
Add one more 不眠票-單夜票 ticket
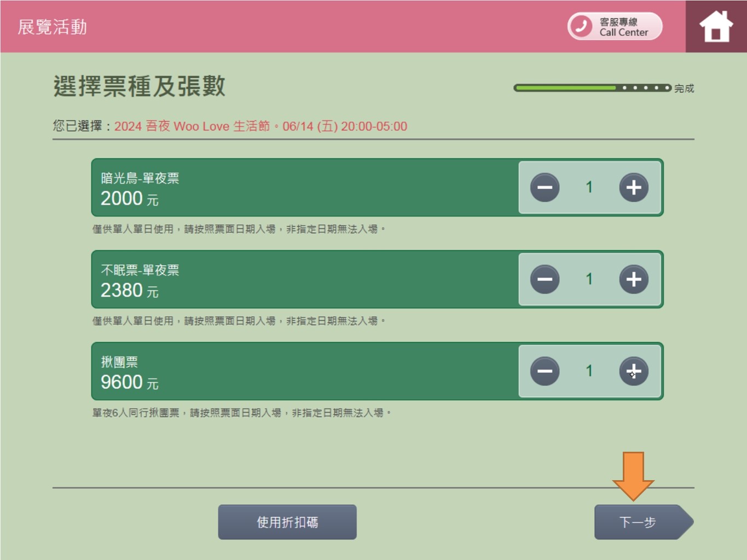click(633, 279)
